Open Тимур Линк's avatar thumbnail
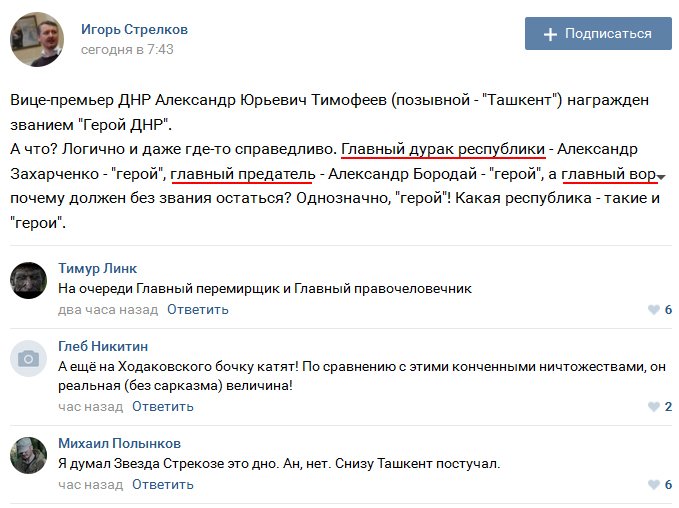Viewport: 679px width, 508px height. click(x=29, y=281)
